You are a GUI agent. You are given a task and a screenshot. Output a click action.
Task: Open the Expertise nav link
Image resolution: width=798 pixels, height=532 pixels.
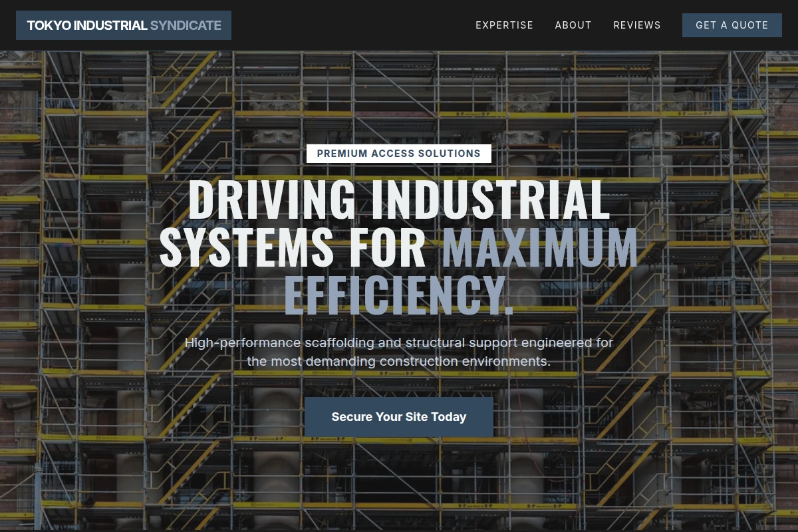point(504,25)
